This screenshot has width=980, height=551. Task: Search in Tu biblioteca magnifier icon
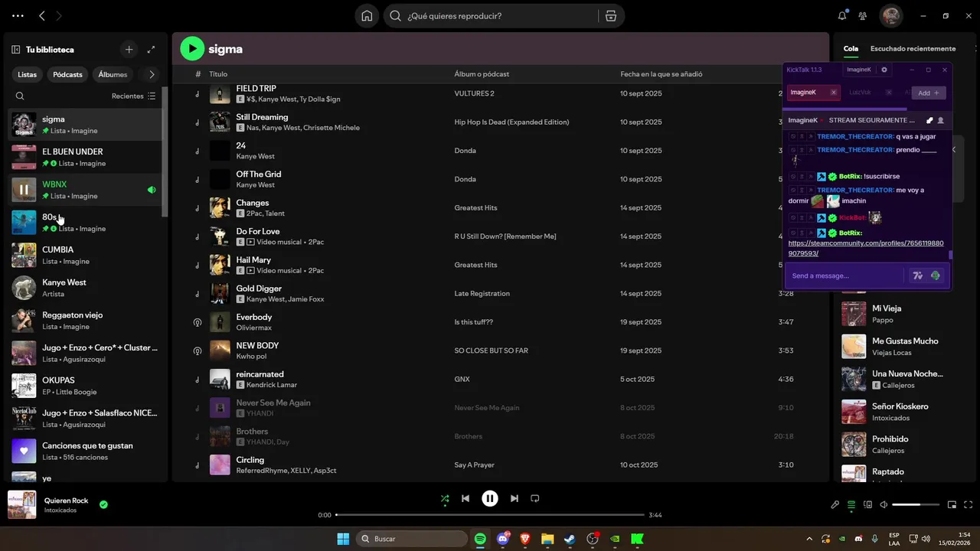(20, 96)
